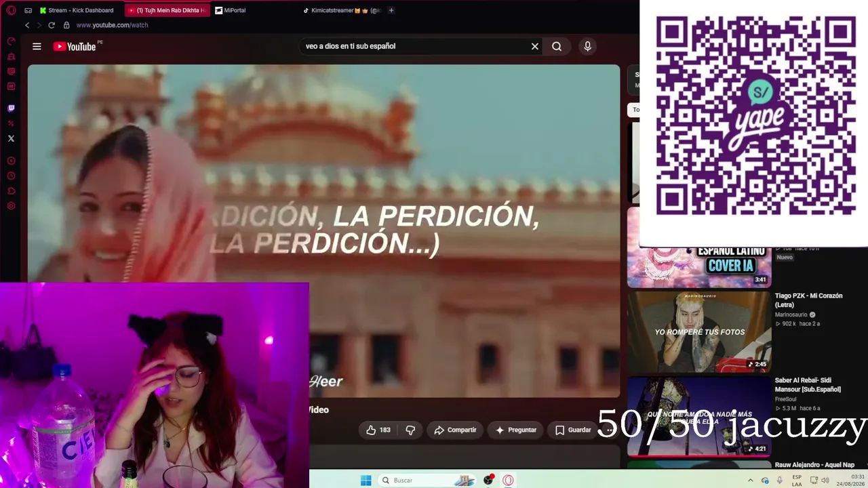Start voice search with the microphone
868x488 pixels.
pyautogui.click(x=587, y=46)
